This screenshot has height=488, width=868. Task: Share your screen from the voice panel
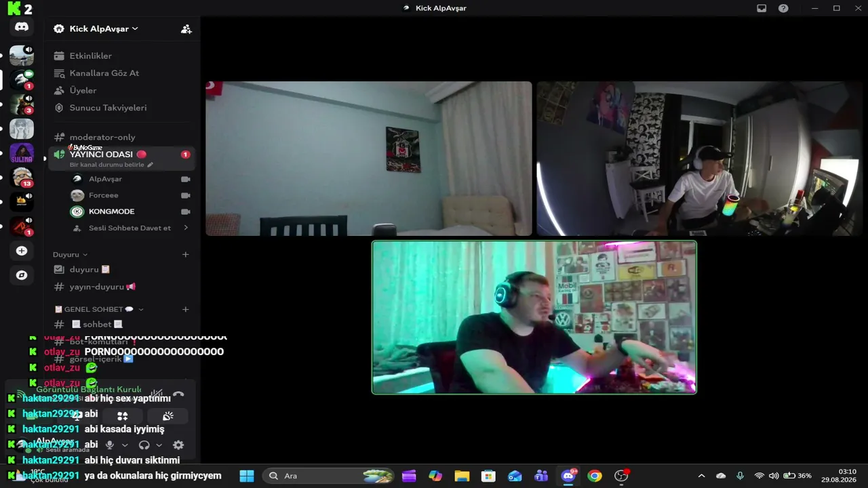pos(77,415)
